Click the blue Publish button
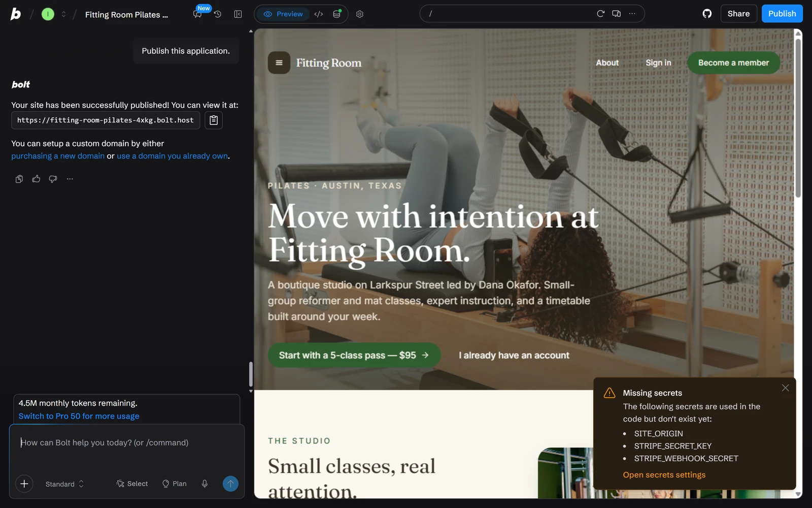Screen dimensions: 812x508 (x=782, y=14)
